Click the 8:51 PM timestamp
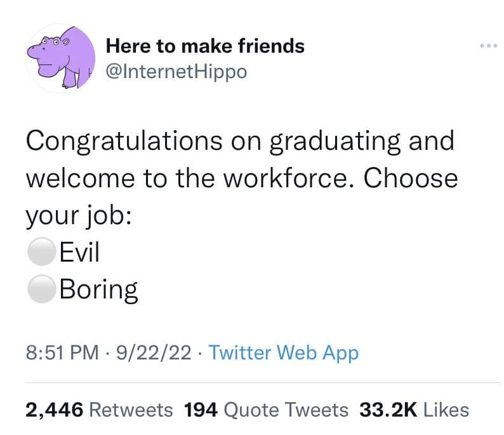The width and height of the screenshot is (504, 435). pyautogui.click(x=61, y=352)
